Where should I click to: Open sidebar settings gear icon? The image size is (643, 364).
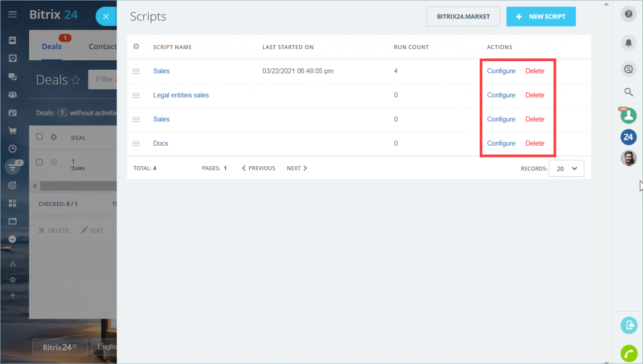click(x=13, y=280)
